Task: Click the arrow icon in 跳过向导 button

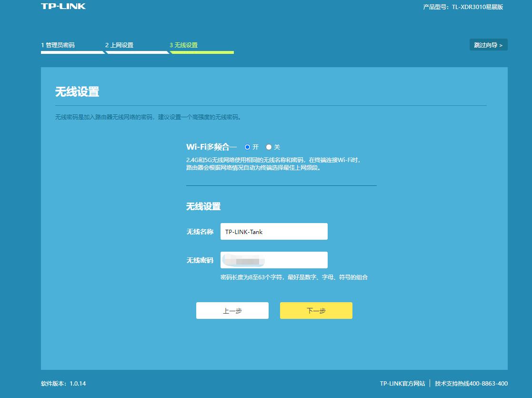Action: point(502,44)
